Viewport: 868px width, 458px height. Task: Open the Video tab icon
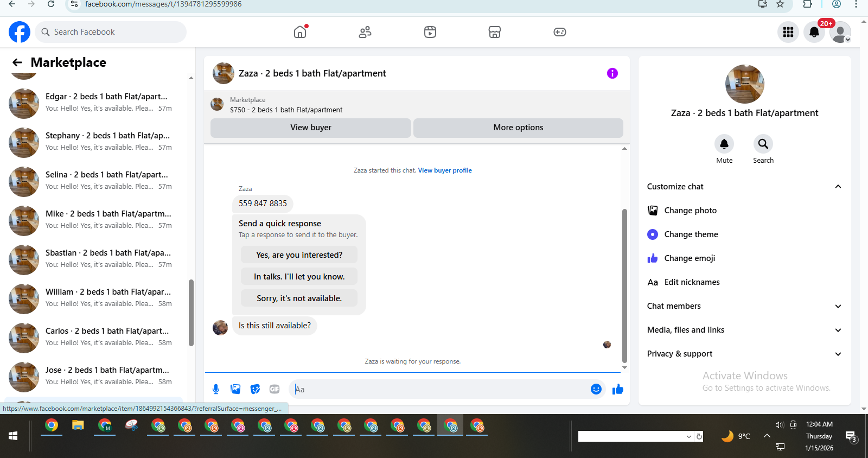click(x=430, y=32)
